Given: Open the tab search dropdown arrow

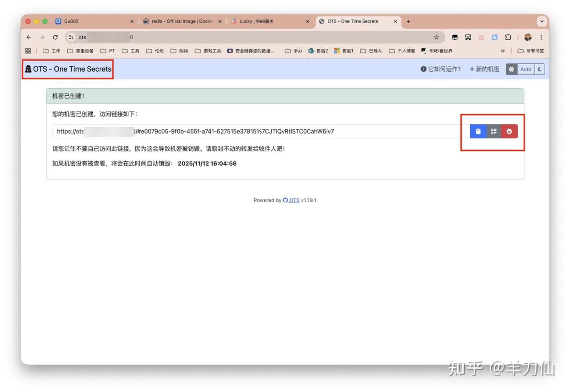Looking at the screenshot, I should point(541,21).
